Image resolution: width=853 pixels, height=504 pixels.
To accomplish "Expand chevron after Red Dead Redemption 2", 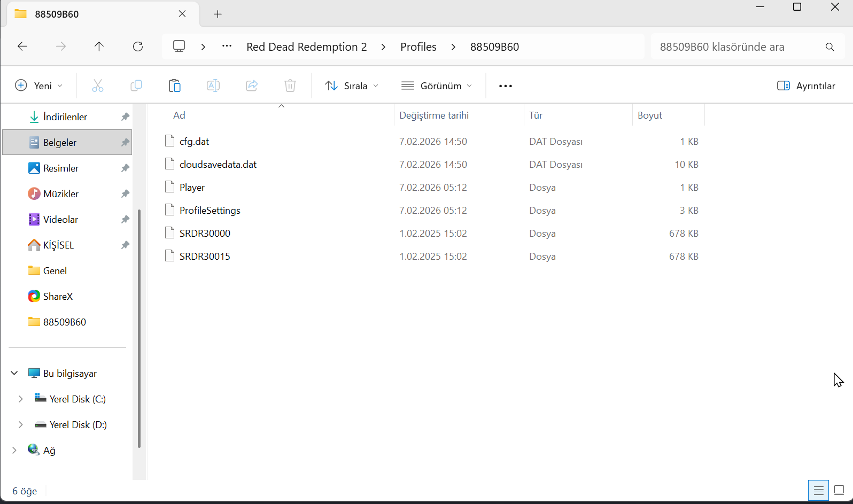I will [383, 47].
